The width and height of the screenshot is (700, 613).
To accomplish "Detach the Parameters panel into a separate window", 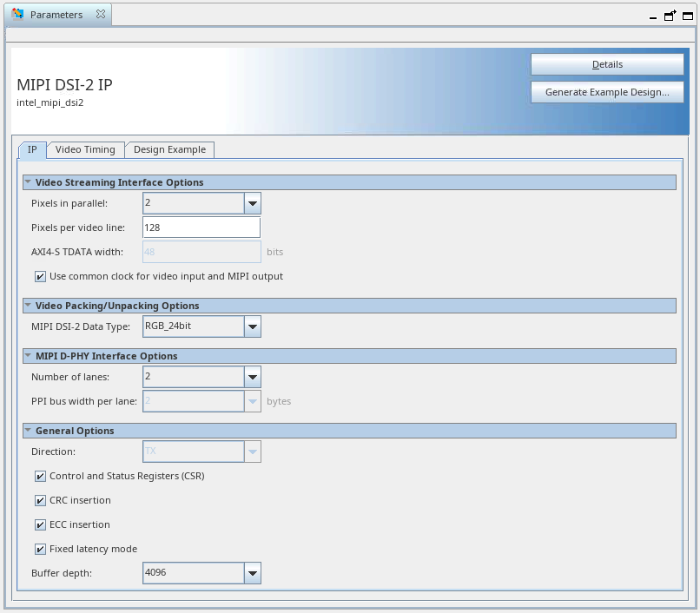I will pos(670,16).
